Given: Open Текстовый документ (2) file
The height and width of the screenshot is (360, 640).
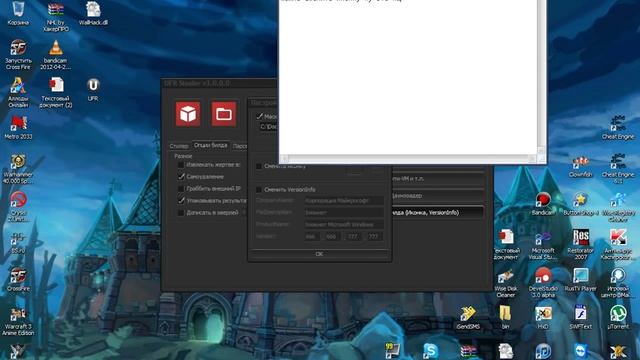Looking at the screenshot, I should (x=56, y=92).
